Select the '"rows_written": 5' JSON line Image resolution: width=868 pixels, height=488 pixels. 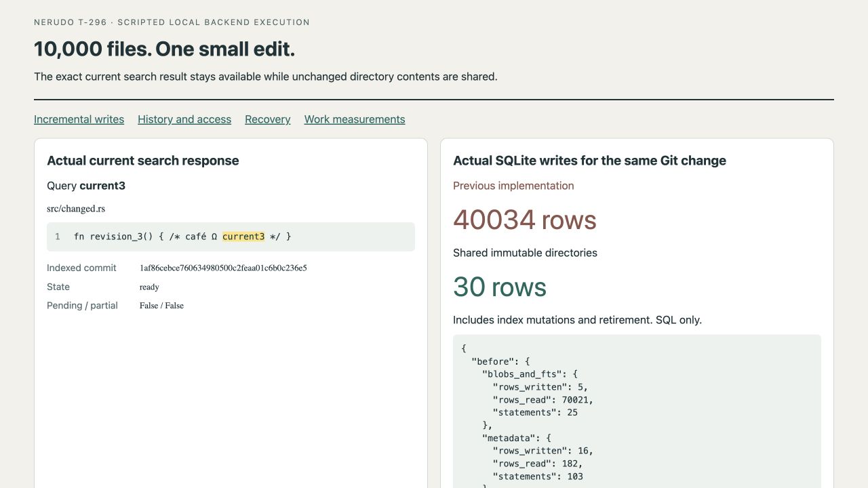pyautogui.click(x=540, y=387)
